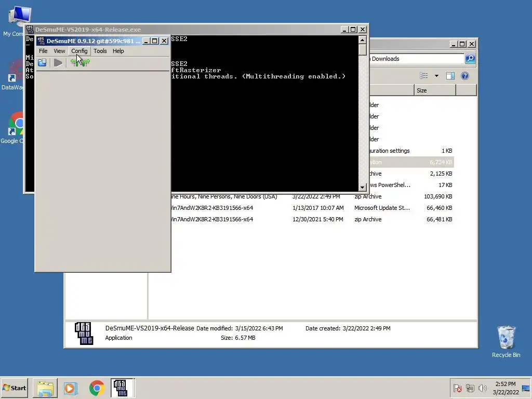Viewport: 532px width, 399px height.
Task: Click the console window title icon
Action: (x=30, y=30)
